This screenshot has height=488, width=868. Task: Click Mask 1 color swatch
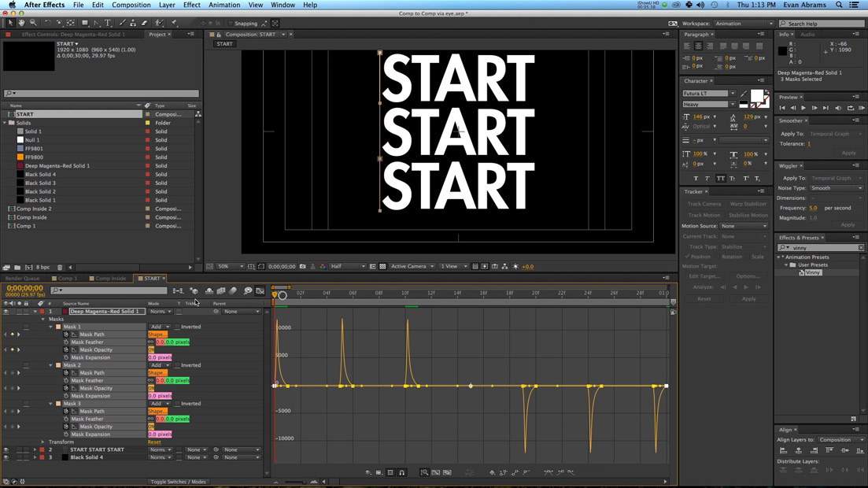[x=58, y=327]
